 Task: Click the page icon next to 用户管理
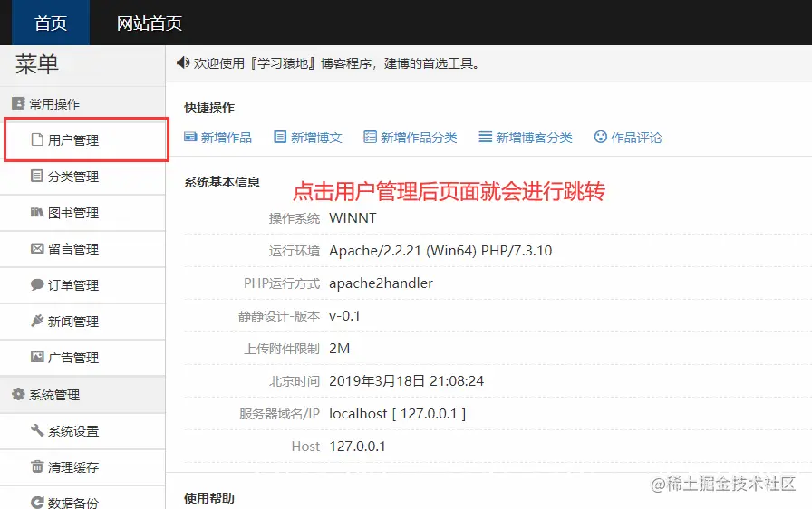[37, 139]
